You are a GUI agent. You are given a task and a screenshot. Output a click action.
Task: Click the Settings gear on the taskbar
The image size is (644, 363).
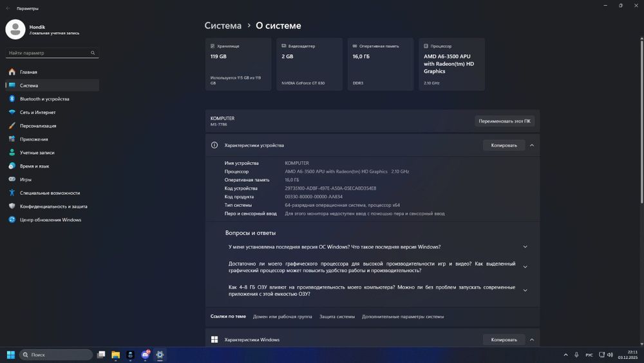point(160,355)
